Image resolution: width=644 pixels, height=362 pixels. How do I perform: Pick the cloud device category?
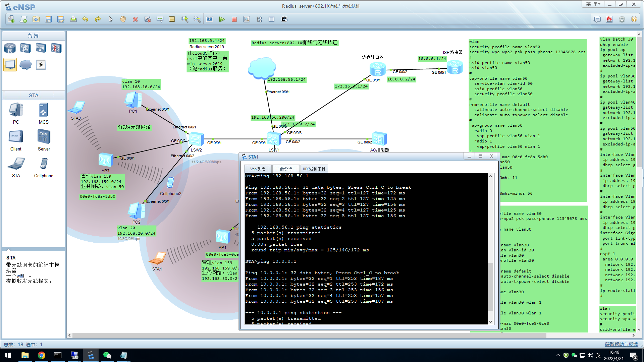pyautogui.click(x=25, y=65)
